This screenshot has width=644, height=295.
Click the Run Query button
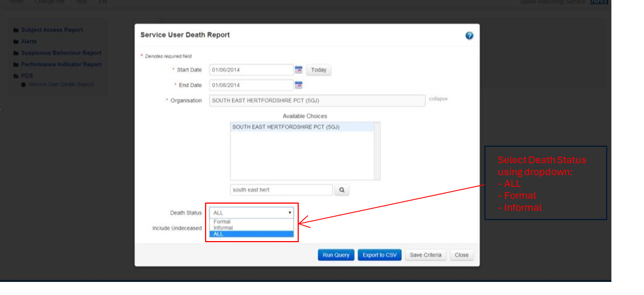click(336, 255)
